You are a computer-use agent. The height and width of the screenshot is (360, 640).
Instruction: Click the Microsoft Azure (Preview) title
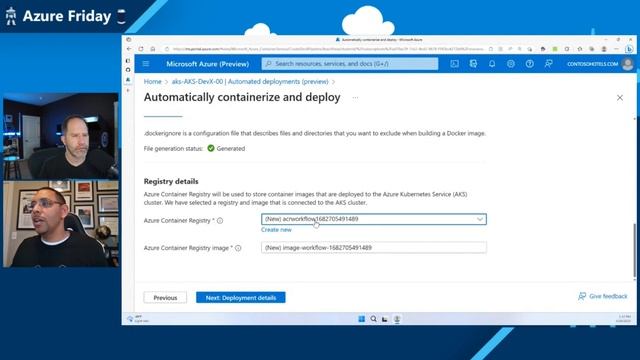(x=208, y=64)
